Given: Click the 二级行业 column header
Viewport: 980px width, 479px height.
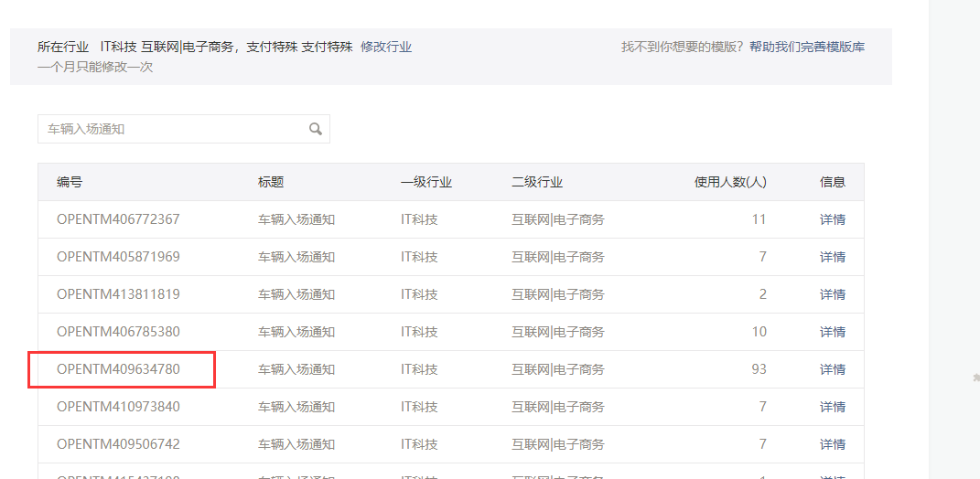Looking at the screenshot, I should click(x=537, y=182).
